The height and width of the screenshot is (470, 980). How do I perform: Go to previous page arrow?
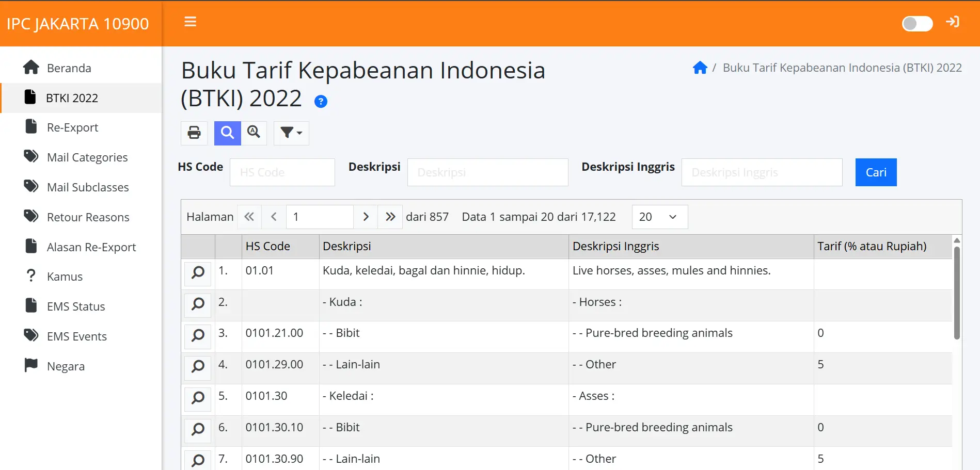tap(274, 217)
